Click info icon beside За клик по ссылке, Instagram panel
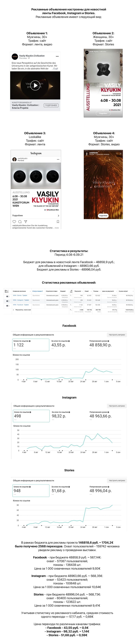 69,412
